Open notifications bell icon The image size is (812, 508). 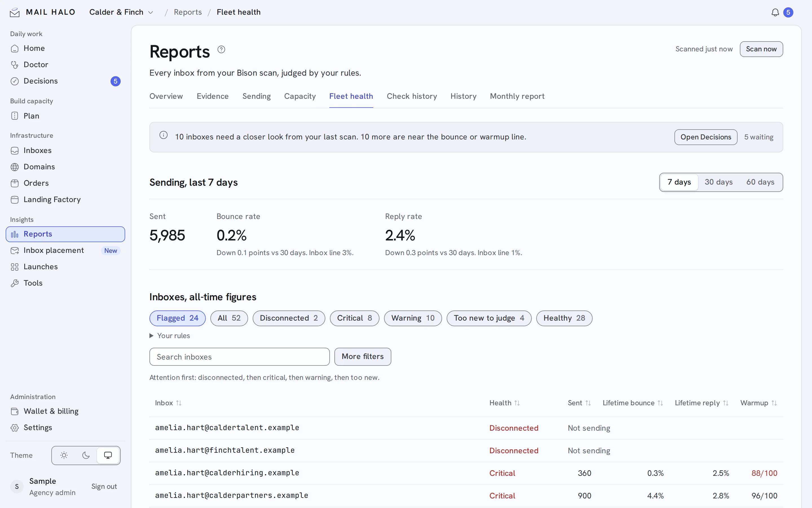tap(775, 12)
